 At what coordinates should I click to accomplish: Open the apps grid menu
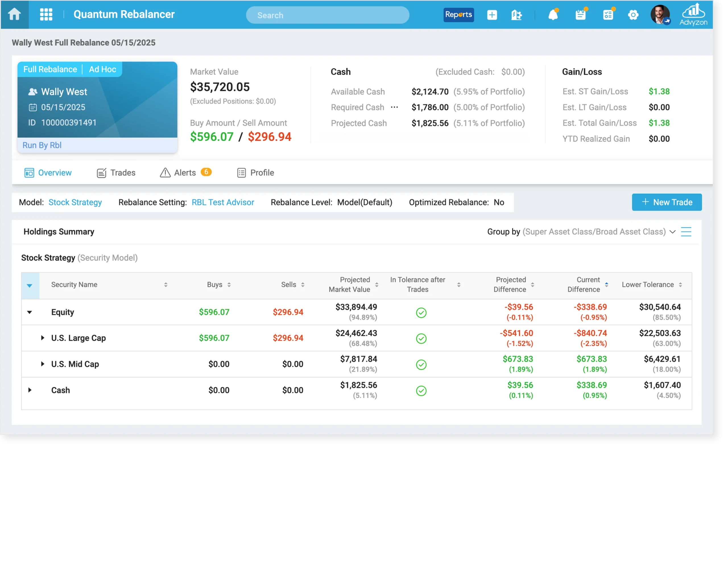[x=46, y=14]
